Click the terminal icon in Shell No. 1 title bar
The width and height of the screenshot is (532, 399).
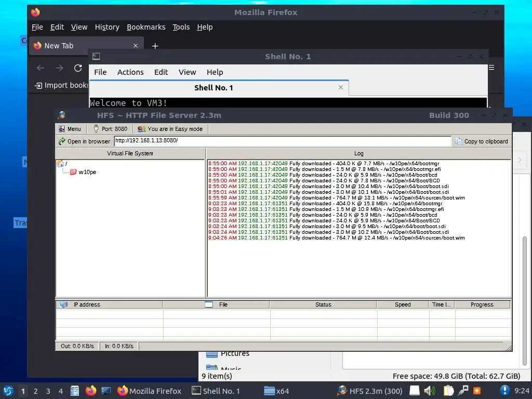(x=96, y=56)
